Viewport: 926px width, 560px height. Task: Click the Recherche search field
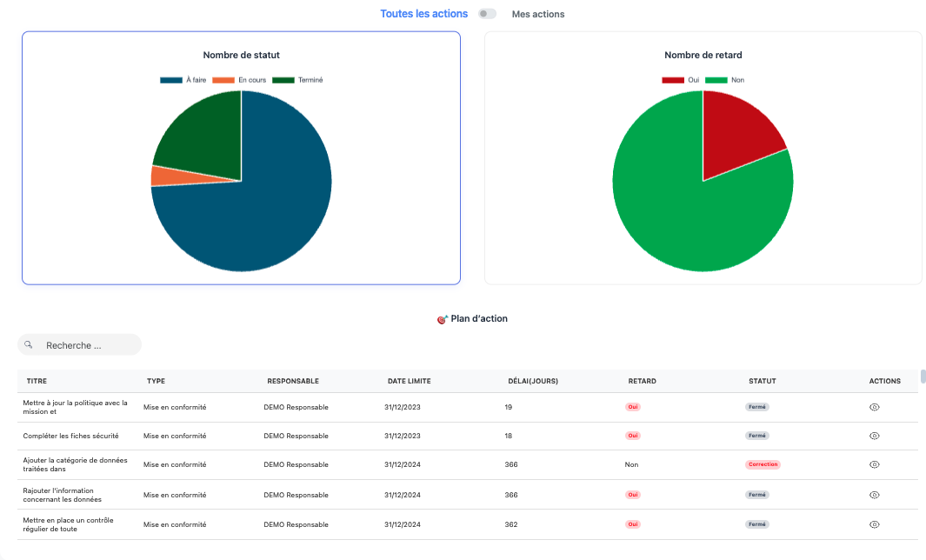(x=80, y=345)
